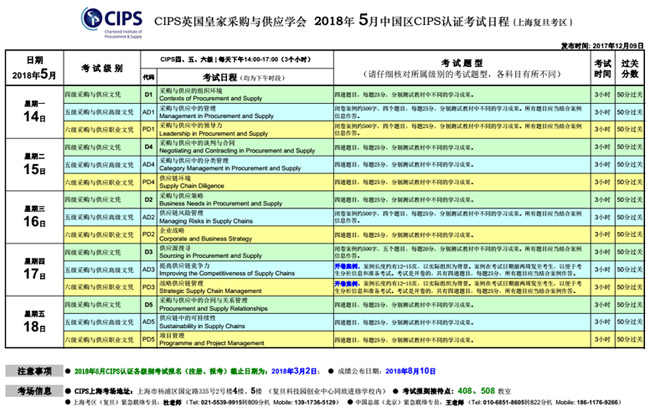Click the 考试日程 sub-header
Screen dimensions: 650x412
click(245, 77)
